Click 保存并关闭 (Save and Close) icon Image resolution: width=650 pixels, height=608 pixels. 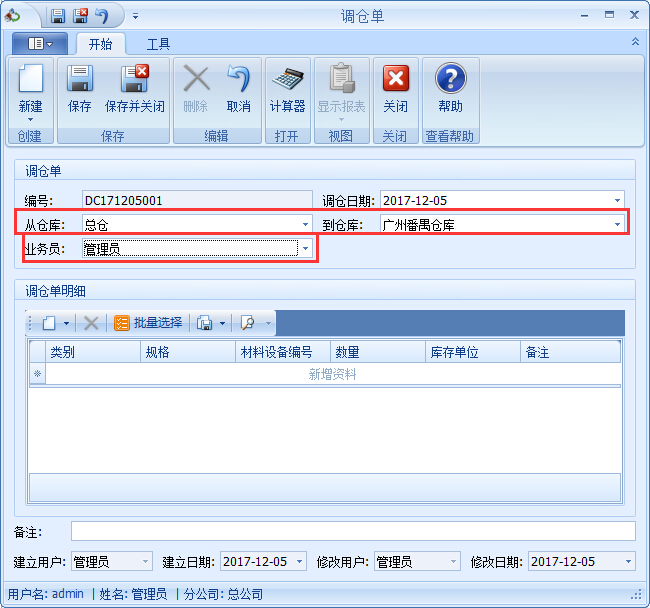[134, 89]
